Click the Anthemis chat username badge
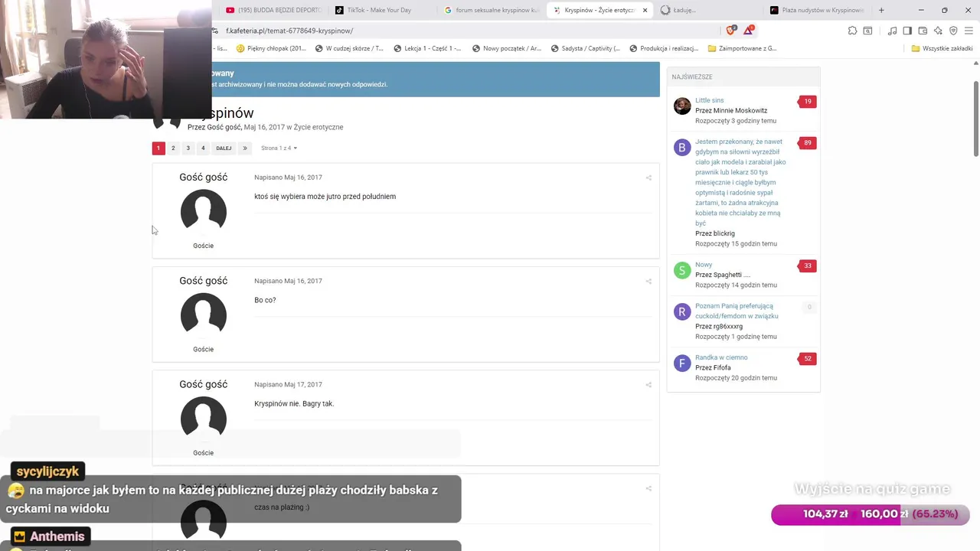This screenshot has width=980, height=551. (50, 536)
